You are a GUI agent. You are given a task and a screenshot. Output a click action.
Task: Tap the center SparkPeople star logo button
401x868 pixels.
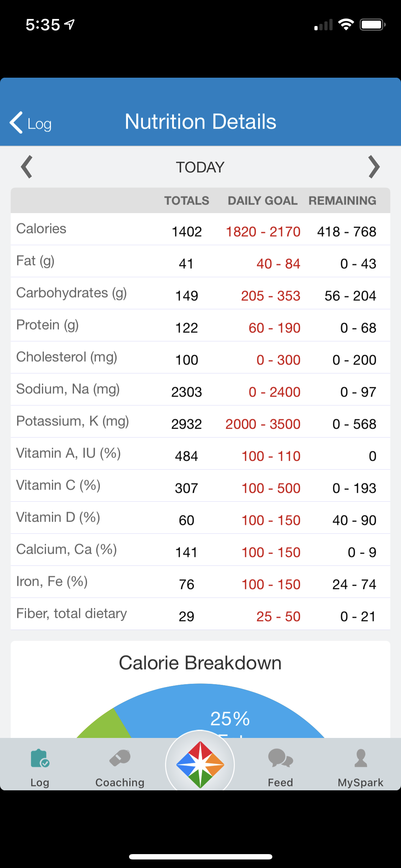coord(200,764)
